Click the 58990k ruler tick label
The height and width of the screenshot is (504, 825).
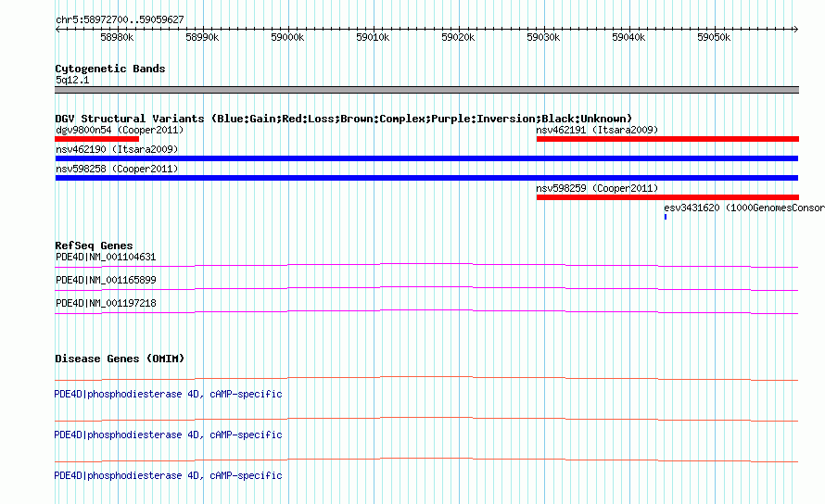202,37
